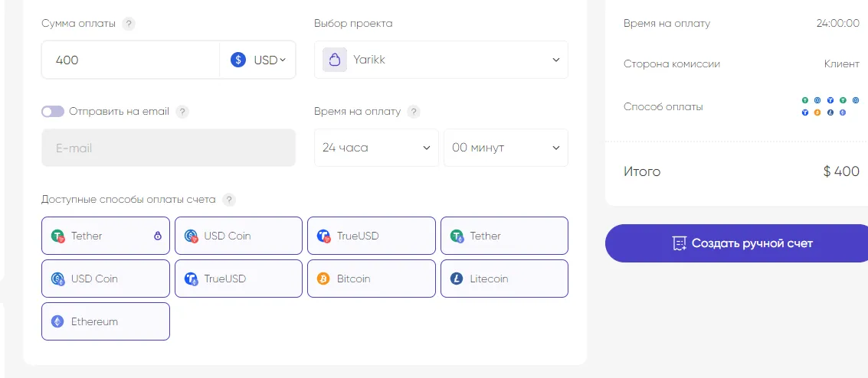Image resolution: width=868 pixels, height=378 pixels.
Task: Click help icon beside Доступные способы оплаты счета
Action: point(229,200)
